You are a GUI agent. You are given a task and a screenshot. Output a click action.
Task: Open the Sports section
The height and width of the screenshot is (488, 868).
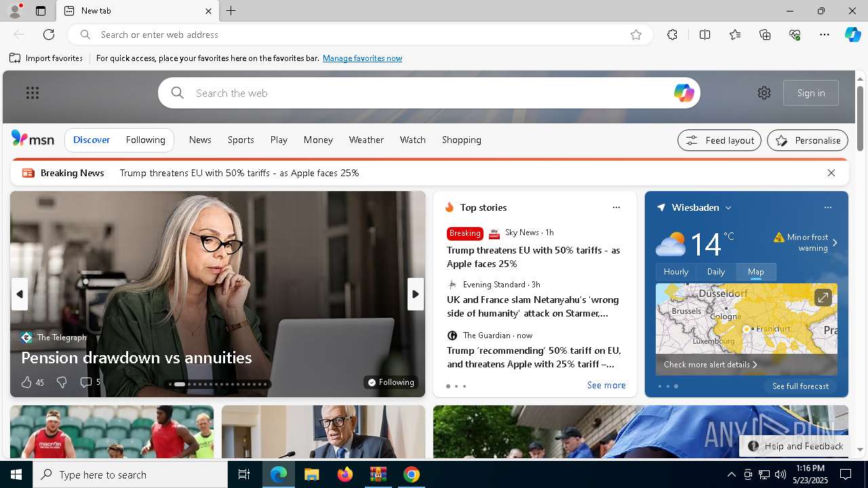point(241,140)
